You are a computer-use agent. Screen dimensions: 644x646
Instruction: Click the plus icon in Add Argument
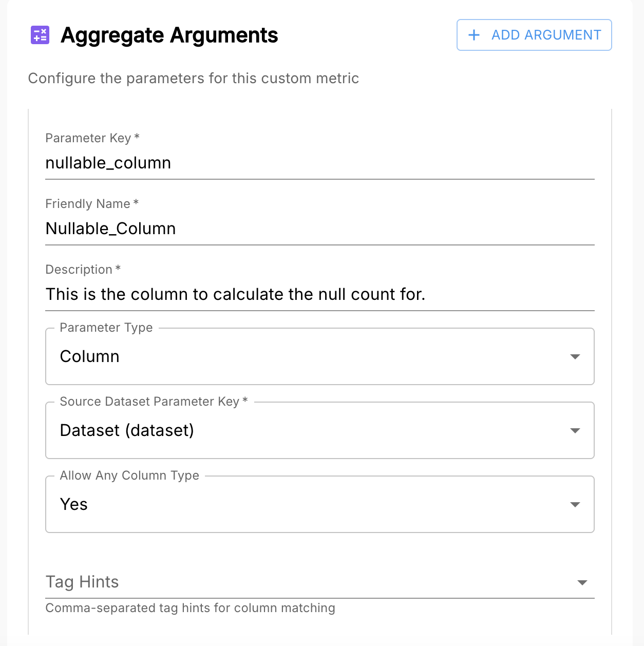point(474,35)
